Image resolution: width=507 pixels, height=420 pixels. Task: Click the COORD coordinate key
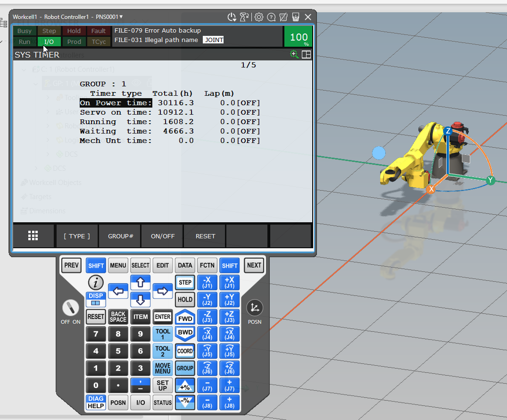185,351
